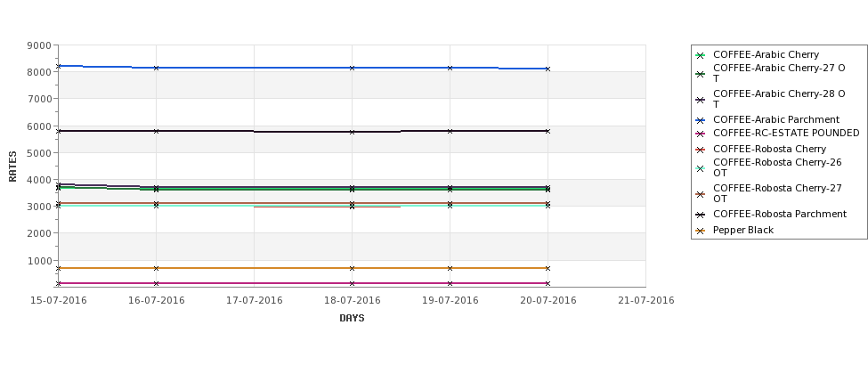
Task: Select the COFFEE-Robosta Cherry-27 OT legend label
Action: (x=777, y=193)
